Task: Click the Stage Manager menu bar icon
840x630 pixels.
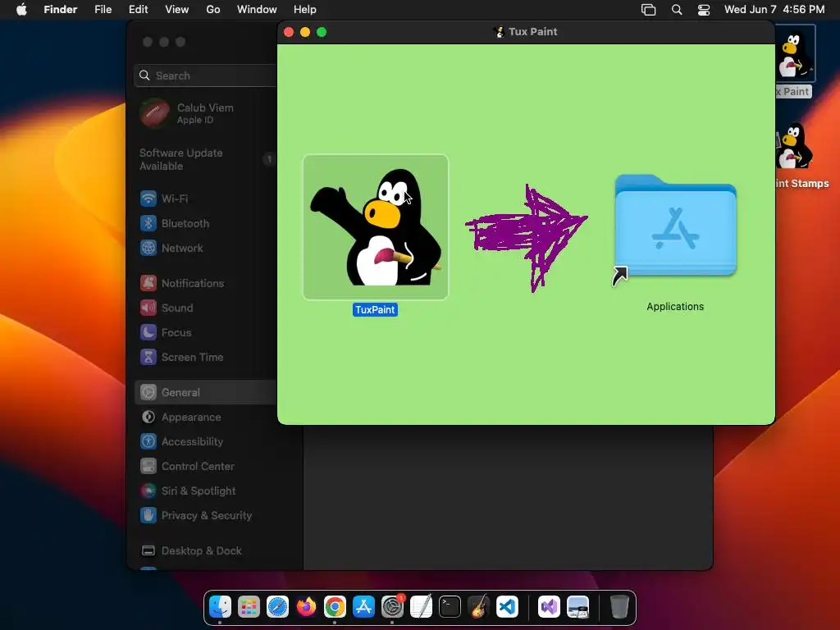Action: [648, 10]
